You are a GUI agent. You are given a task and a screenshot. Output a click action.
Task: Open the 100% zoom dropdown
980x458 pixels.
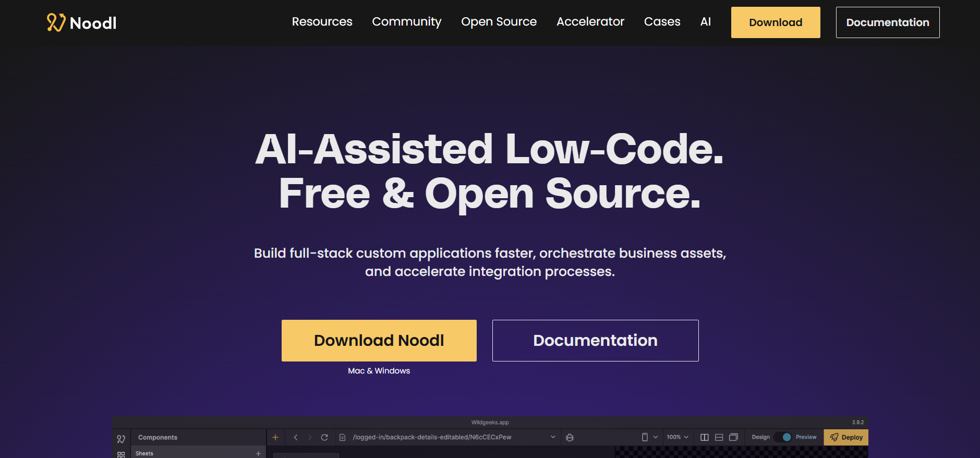[x=677, y=437]
